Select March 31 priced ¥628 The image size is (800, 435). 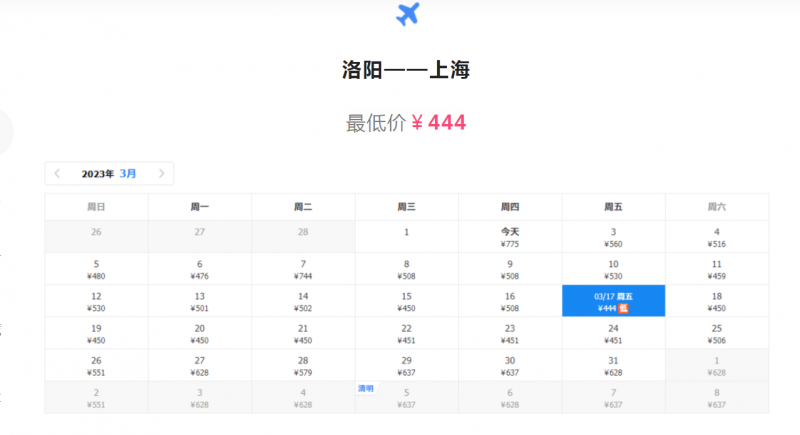click(x=613, y=365)
